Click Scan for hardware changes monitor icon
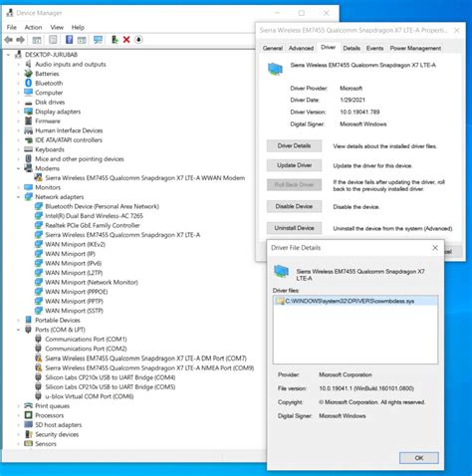The height and width of the screenshot is (476, 472). coord(98,40)
